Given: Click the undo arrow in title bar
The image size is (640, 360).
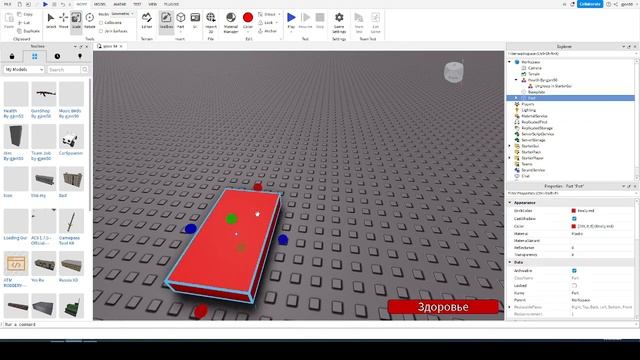Looking at the screenshot, I should coord(62,4).
